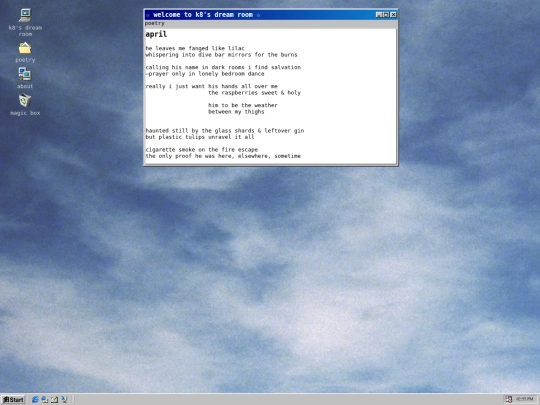Click the Start button in the taskbar

click(x=13, y=399)
